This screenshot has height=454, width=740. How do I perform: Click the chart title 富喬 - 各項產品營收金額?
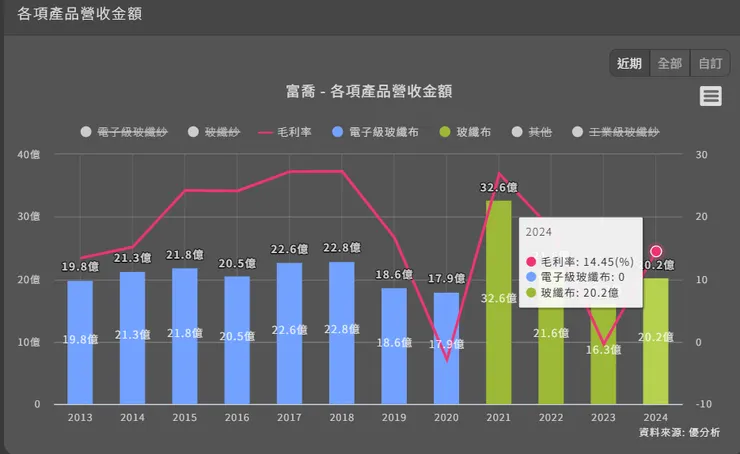pyautogui.click(x=369, y=91)
